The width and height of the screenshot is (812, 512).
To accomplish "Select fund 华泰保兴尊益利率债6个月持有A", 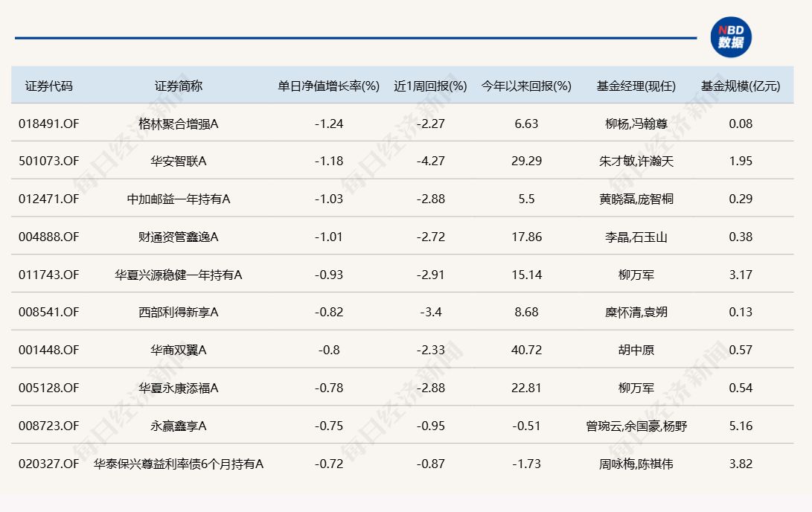I will coord(179,464).
